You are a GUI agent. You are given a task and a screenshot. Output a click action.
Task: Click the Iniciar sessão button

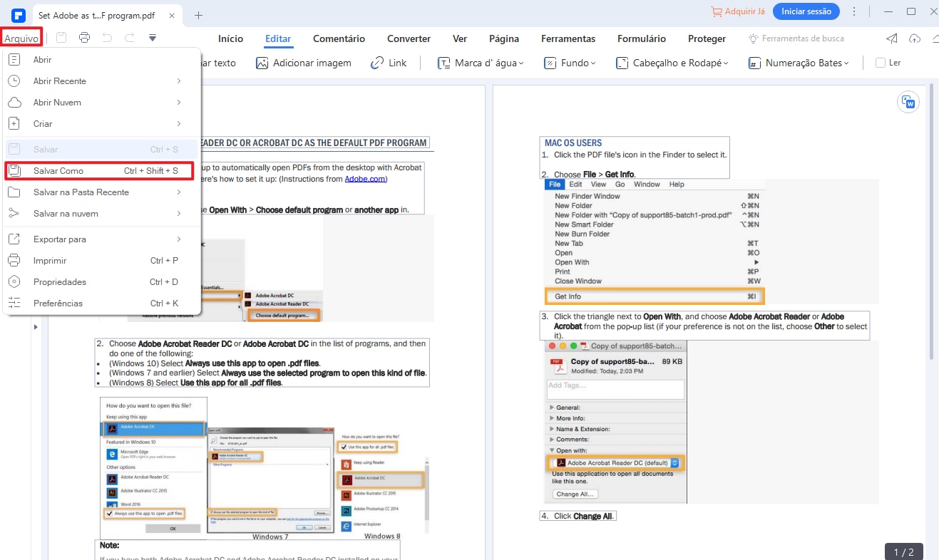[x=806, y=11]
